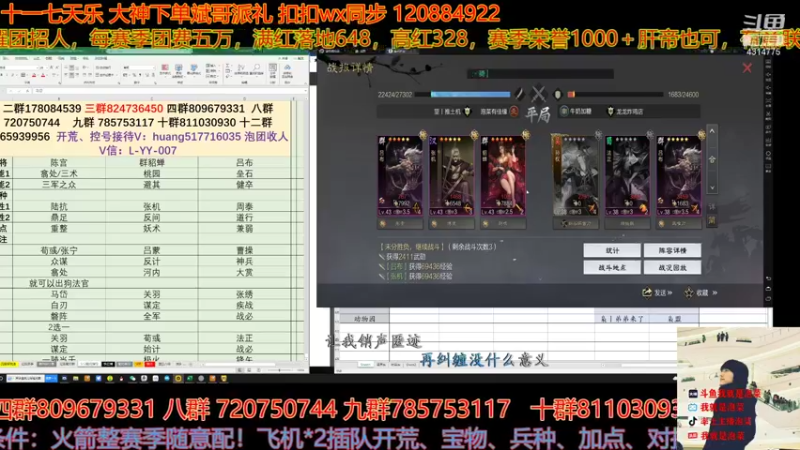Apply percent style from number group
The image size is (800, 450).
coord(134,75)
